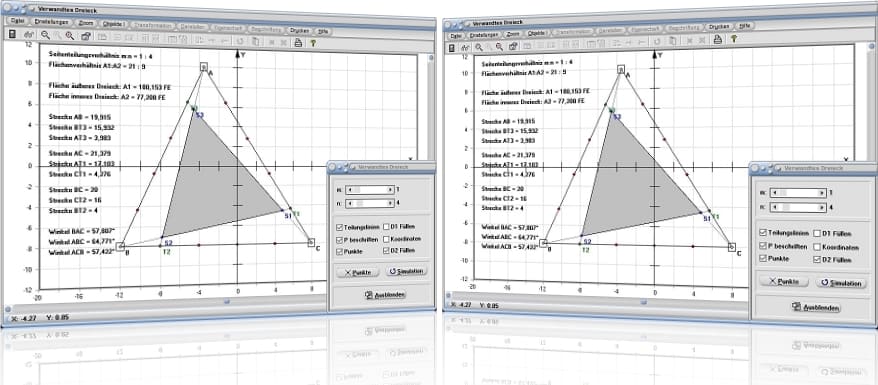Click the green help icon in right window toolbar
Viewport: 878px width, 385px height.
point(733,39)
